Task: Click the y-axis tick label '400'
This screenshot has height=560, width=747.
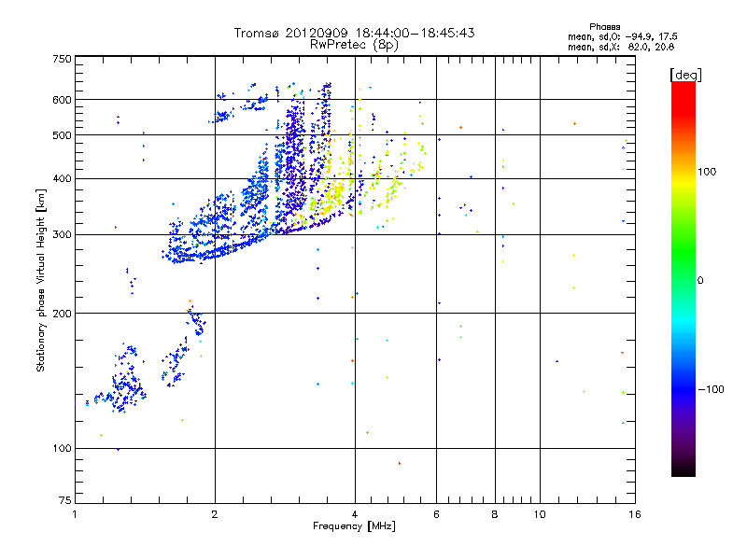Action: click(62, 179)
